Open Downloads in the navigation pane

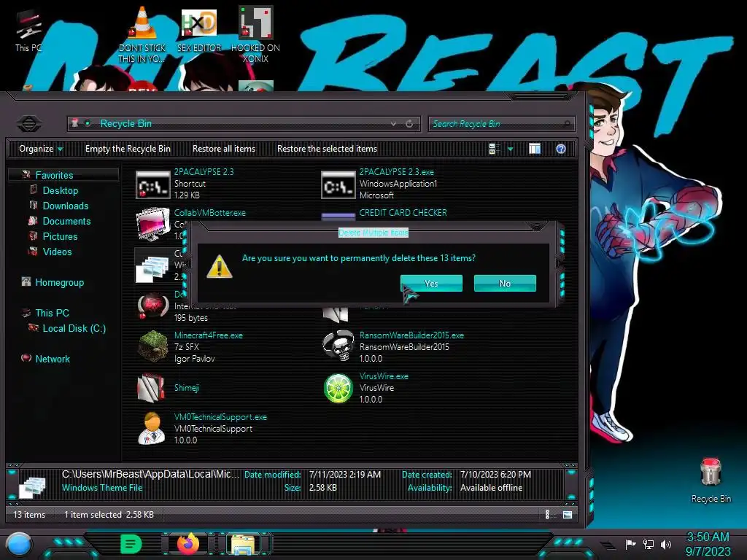65,206
